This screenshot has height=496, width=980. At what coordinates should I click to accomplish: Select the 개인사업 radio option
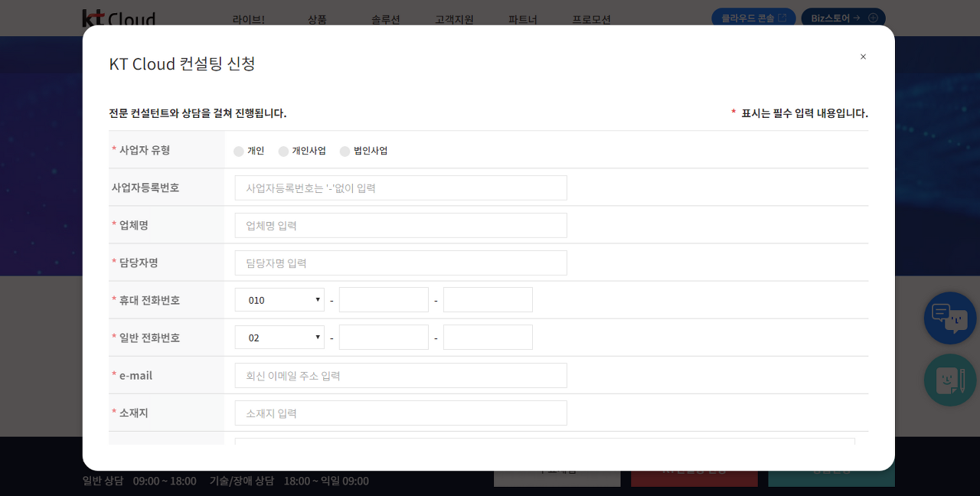tap(283, 152)
